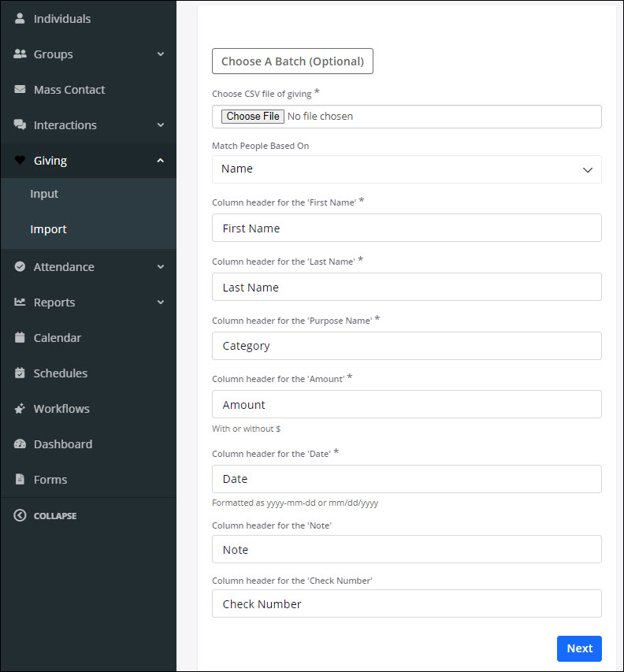Collapse the Giving submenu chevron
The image size is (624, 672).
coord(161,161)
